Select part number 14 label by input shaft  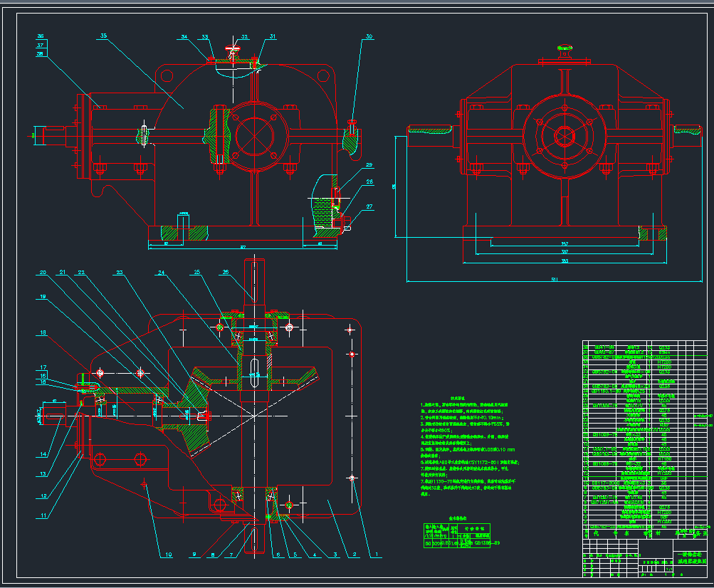[43, 454]
